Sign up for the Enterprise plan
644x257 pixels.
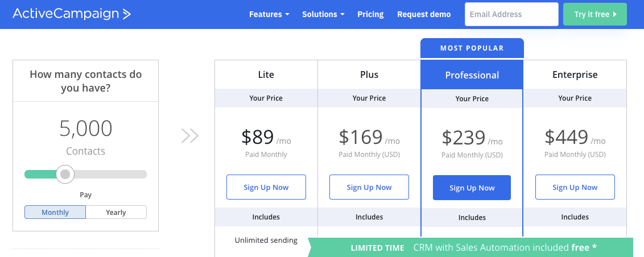coord(575,187)
